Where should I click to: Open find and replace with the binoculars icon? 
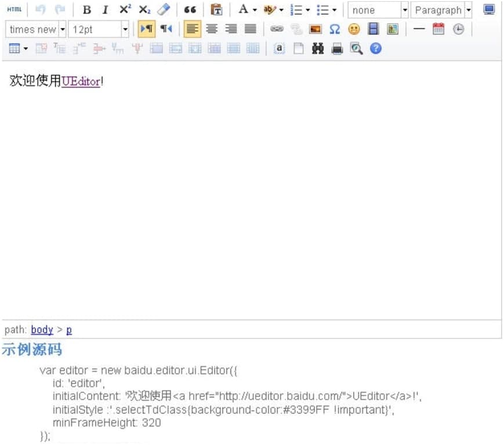(318, 49)
